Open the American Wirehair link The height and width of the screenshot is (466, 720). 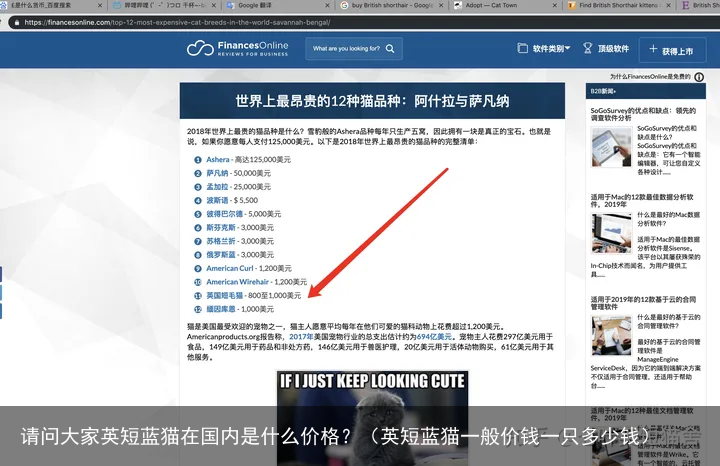tap(237, 282)
